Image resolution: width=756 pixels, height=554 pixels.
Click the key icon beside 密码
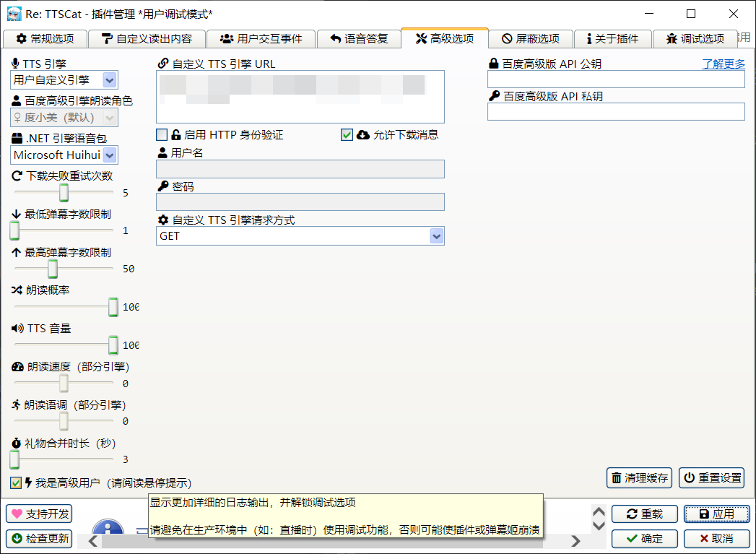click(x=163, y=186)
